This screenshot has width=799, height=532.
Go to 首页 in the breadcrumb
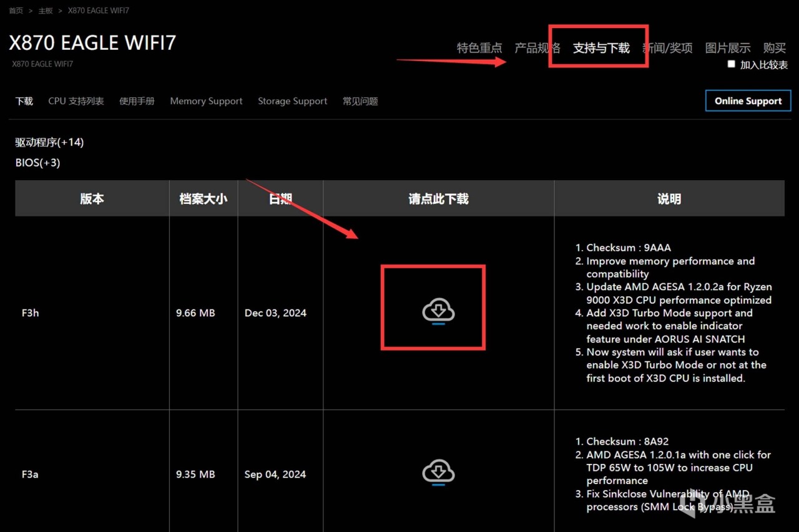16,11
